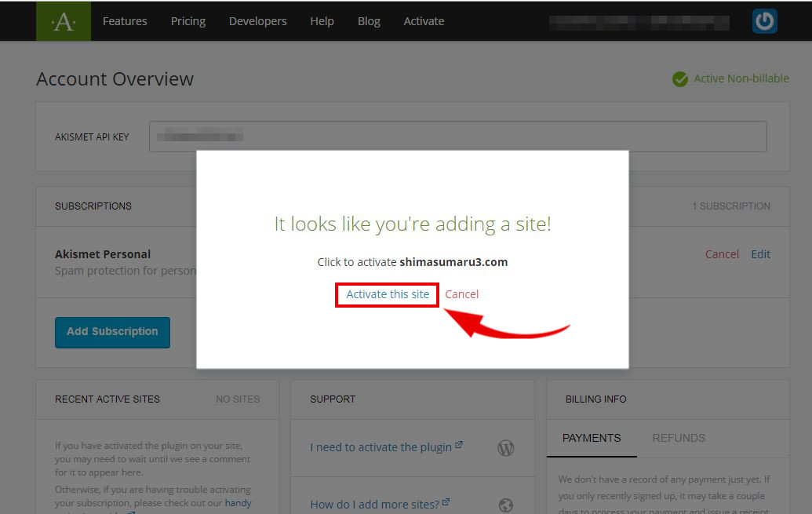
Task: Click the blue power account icon
Action: 764,21
